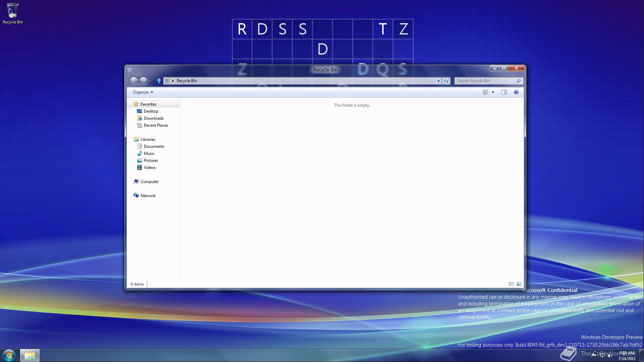Click the Back navigation arrow button

click(133, 81)
